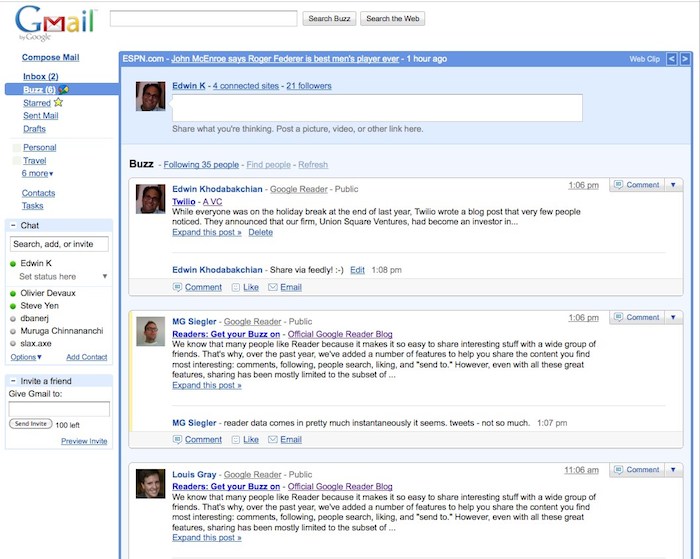Click the Gmail logo
Screen dimensions: 700x559
[55, 22]
